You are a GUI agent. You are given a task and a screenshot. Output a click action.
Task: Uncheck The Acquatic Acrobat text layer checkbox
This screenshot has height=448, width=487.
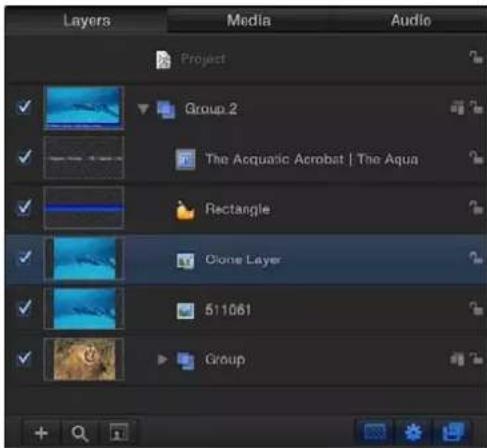[x=24, y=157]
